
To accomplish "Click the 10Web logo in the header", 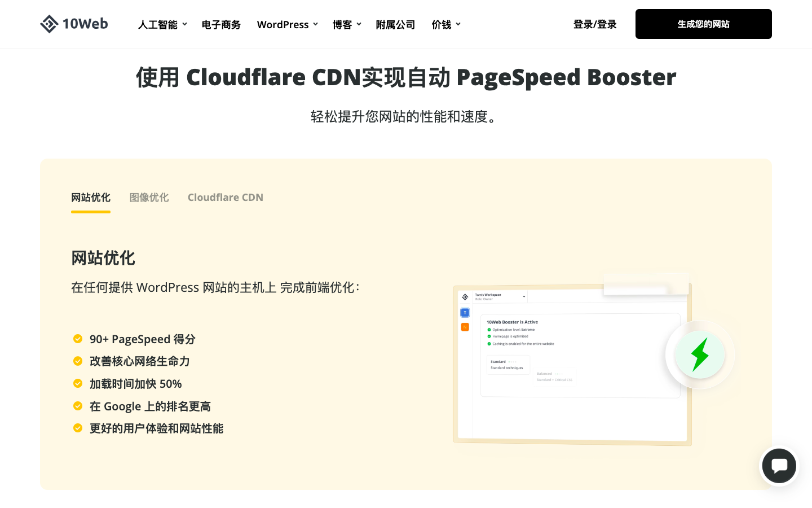I will (74, 24).
